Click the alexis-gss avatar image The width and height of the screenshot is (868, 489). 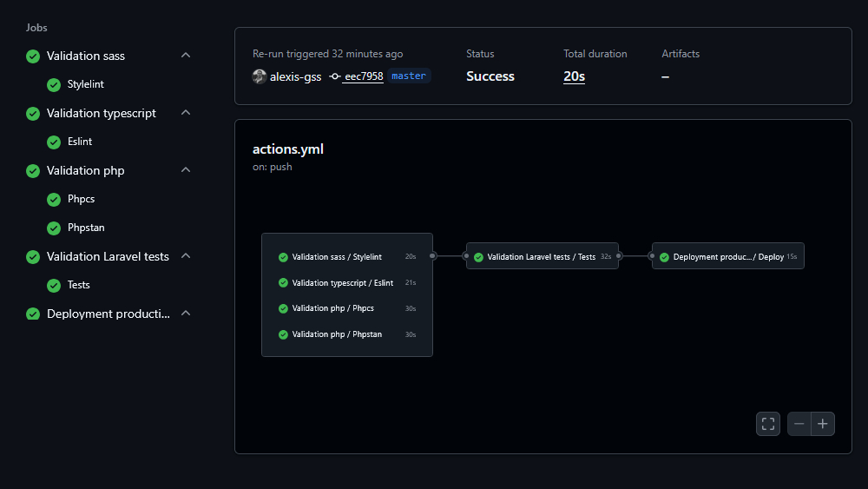click(259, 76)
